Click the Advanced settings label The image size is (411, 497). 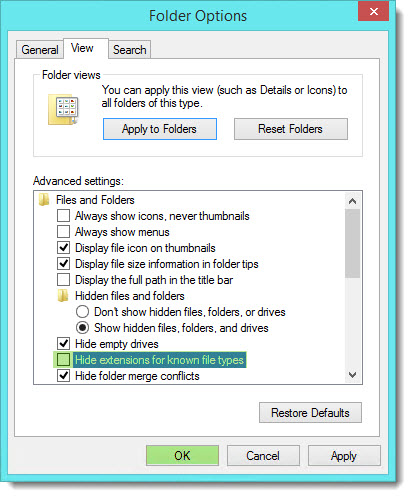coord(78,181)
